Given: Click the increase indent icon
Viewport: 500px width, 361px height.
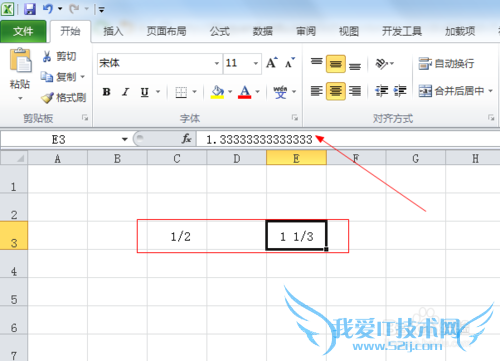Looking at the screenshot, I should tap(400, 91).
